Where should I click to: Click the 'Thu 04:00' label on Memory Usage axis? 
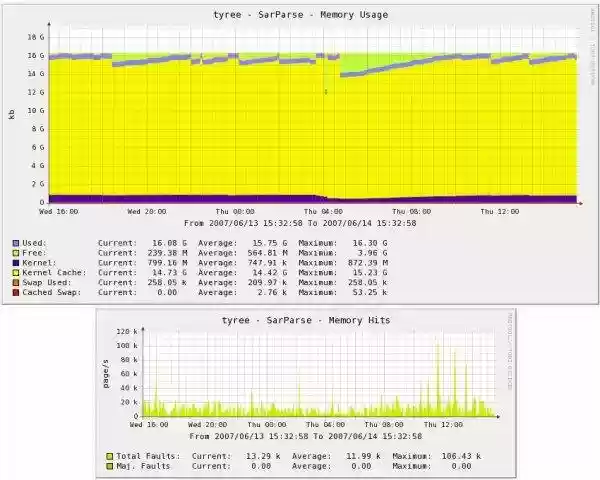tap(323, 212)
